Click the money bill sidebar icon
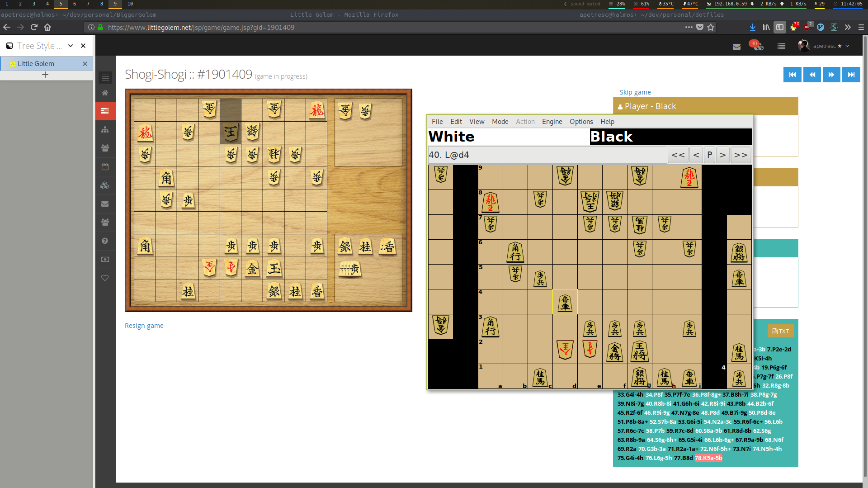This screenshot has width=868, height=488. point(105,259)
